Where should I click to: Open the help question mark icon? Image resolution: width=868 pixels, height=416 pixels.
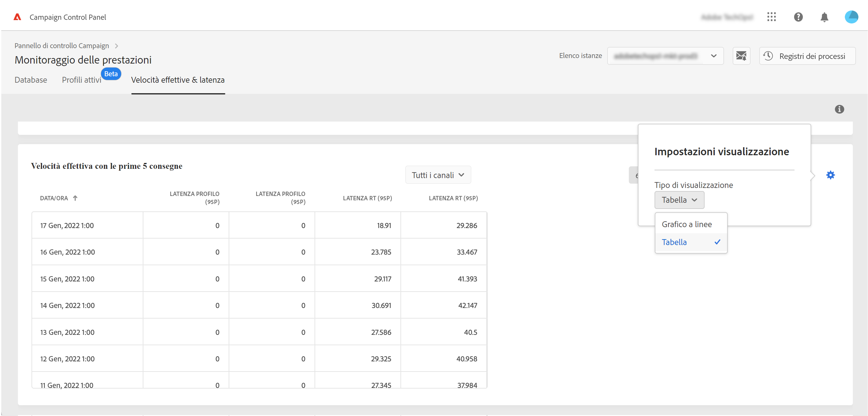coord(798,17)
